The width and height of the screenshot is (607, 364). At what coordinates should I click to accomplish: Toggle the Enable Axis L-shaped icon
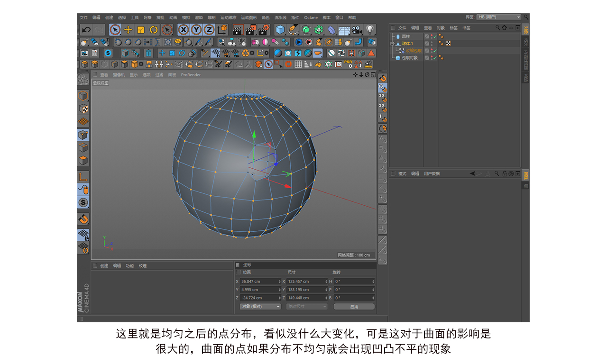tap(83, 177)
